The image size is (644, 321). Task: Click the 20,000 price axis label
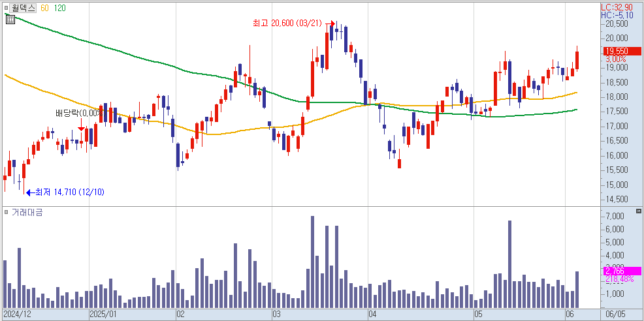616,38
